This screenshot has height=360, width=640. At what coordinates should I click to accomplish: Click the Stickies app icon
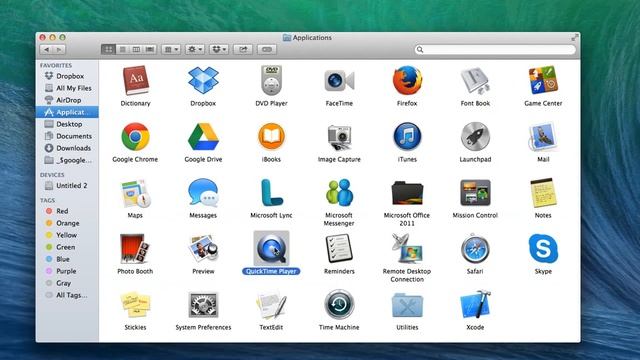[x=135, y=304]
